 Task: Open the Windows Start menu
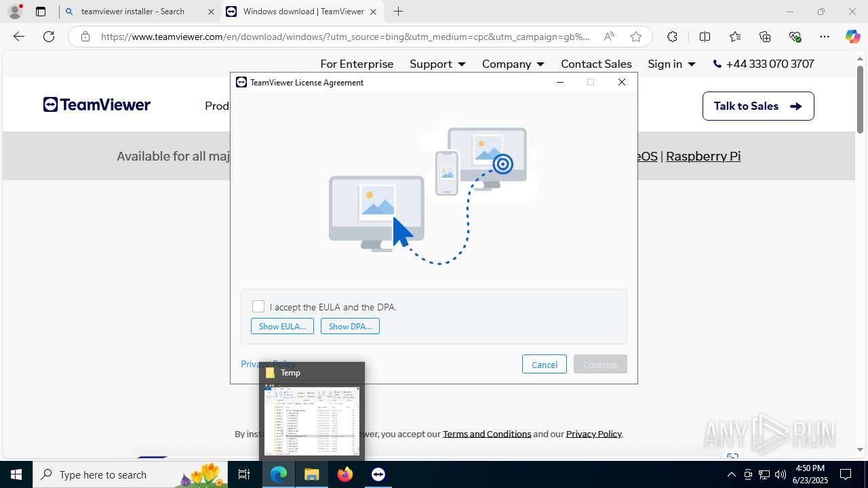[16, 474]
